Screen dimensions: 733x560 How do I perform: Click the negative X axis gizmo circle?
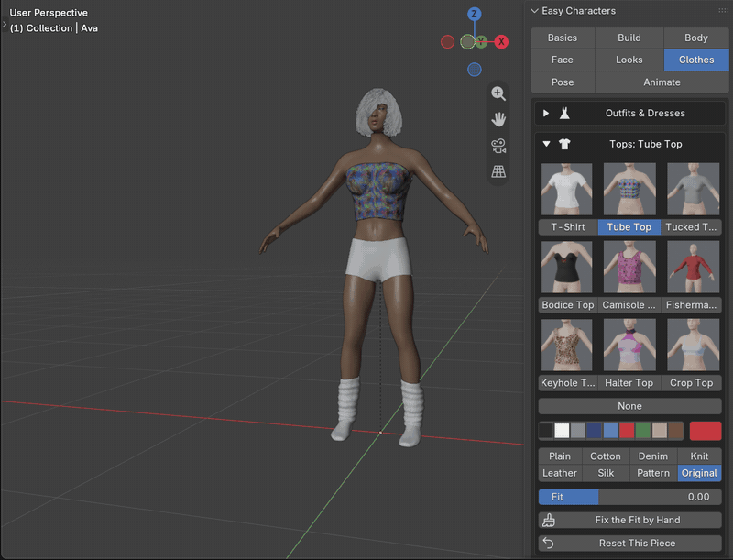[447, 42]
